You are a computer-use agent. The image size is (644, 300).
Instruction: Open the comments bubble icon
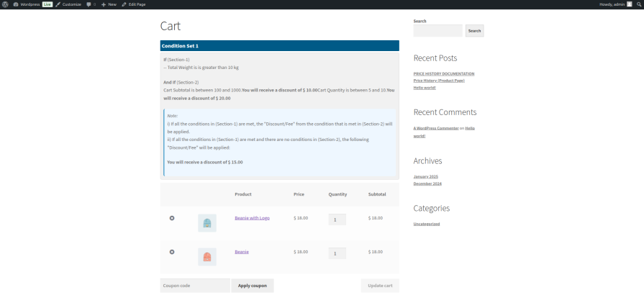[x=89, y=4]
